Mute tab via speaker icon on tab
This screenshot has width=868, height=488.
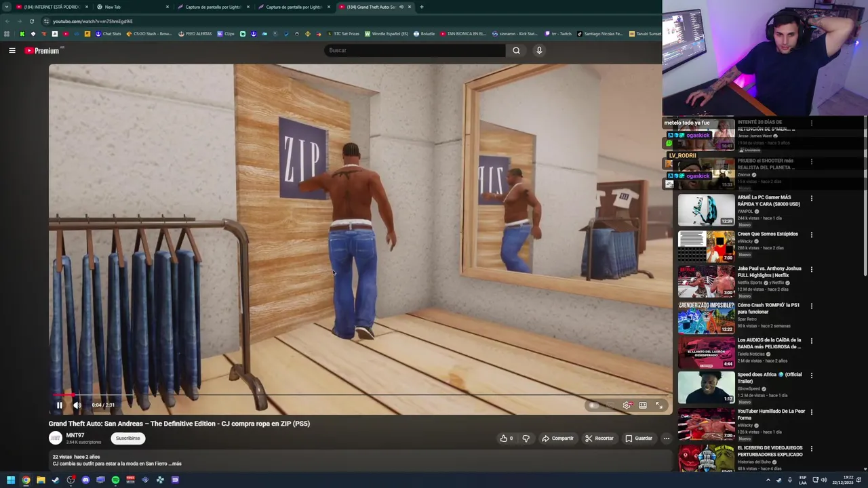pyautogui.click(x=401, y=7)
